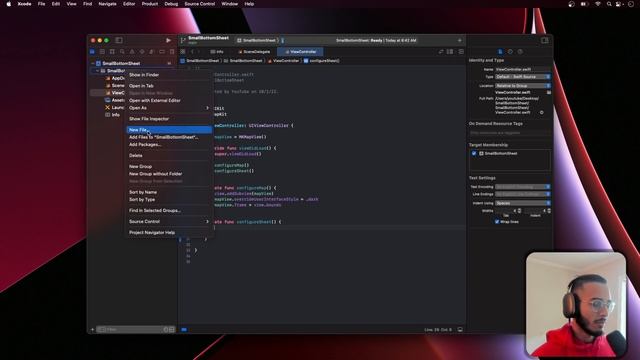Open the Source Control navigator icon
Viewport: 640px width, 360px height.
click(102, 52)
